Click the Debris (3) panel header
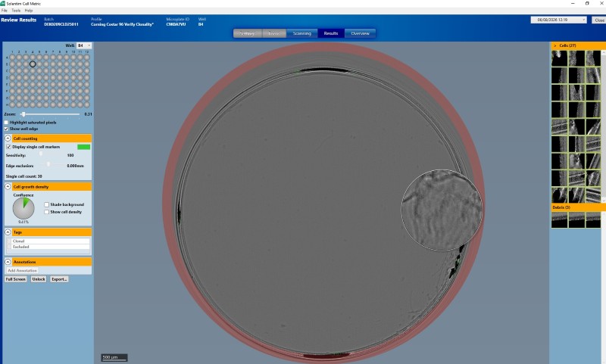The width and height of the screenshot is (606, 364). coord(578,207)
